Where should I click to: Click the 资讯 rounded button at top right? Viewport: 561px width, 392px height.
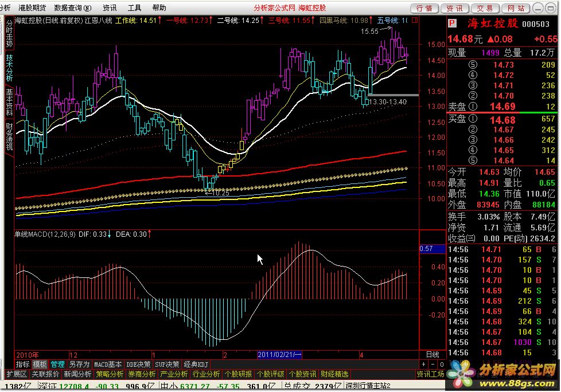click(x=454, y=8)
